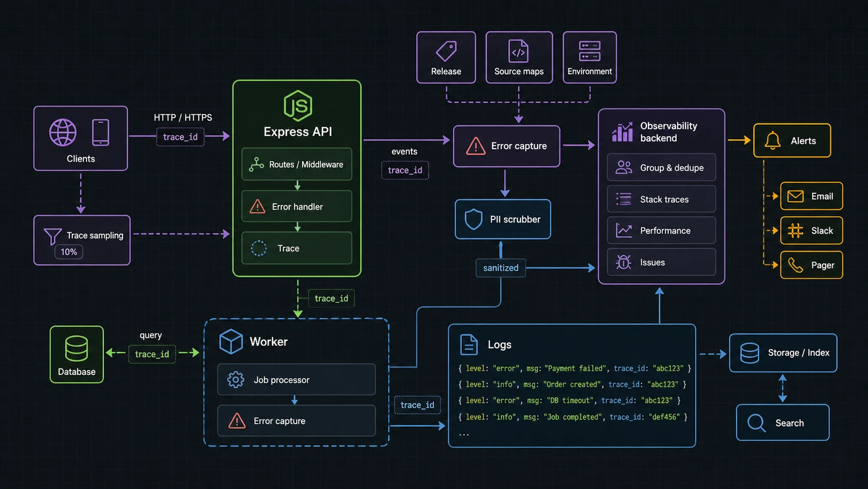The image size is (868, 489).
Task: Click the Release tag icon
Action: coord(446,51)
